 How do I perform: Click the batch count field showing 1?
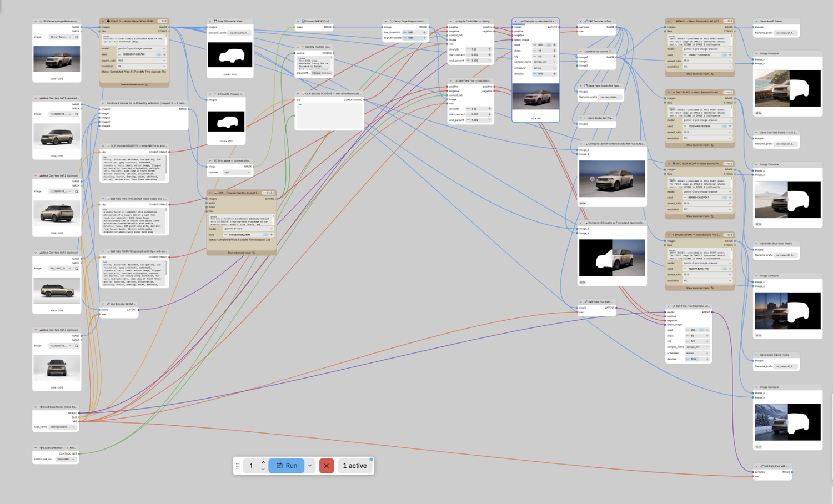pos(251,466)
